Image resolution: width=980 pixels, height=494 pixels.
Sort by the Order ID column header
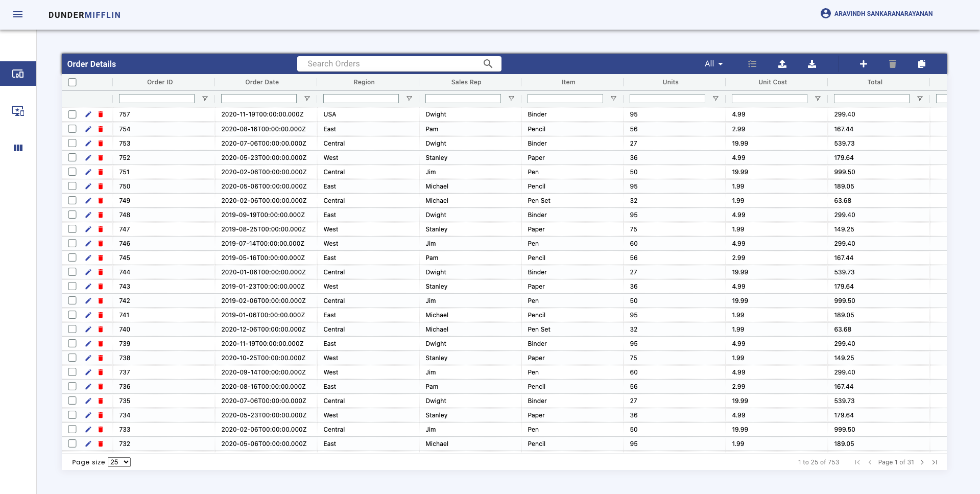pos(160,82)
